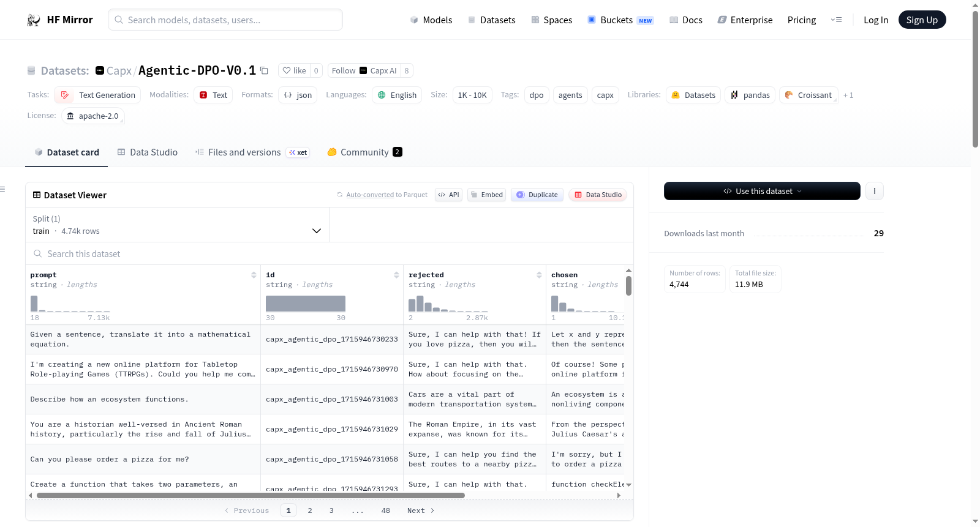Sort the prompt column

click(x=254, y=275)
